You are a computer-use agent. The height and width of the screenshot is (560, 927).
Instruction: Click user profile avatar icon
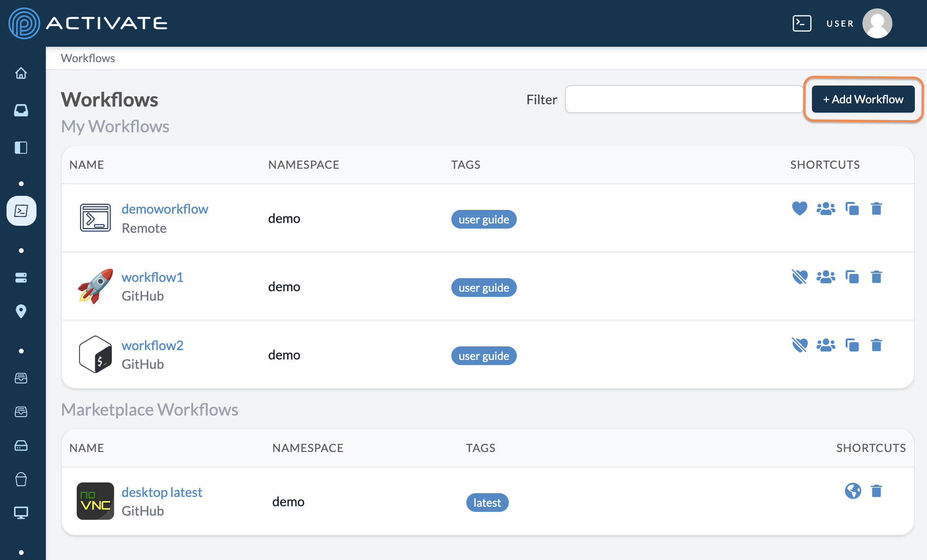point(877,23)
